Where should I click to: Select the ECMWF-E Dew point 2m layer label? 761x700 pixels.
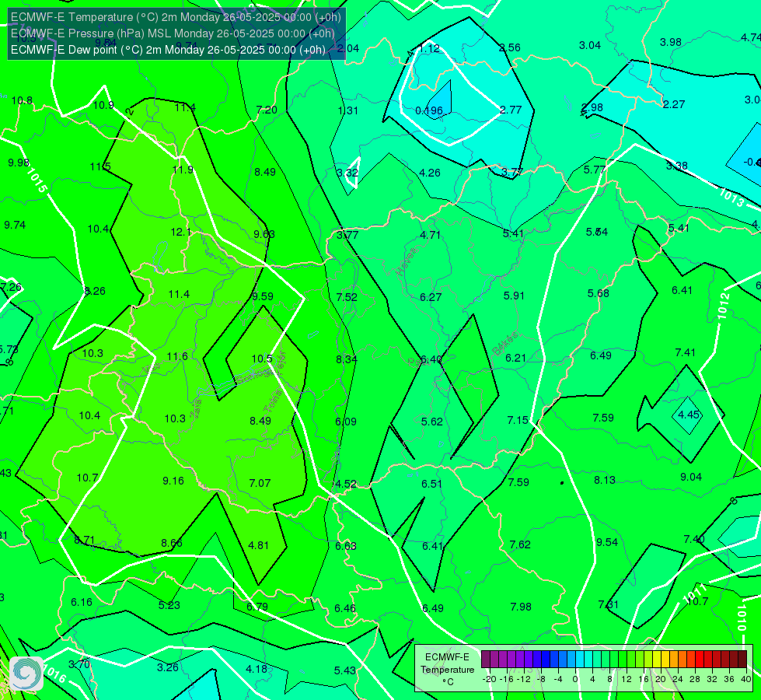(x=168, y=50)
